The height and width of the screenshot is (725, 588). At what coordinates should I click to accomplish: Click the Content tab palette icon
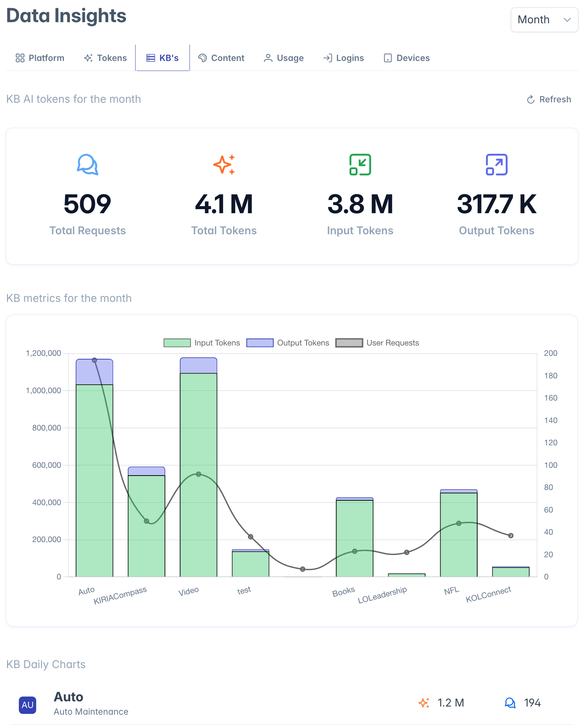(x=202, y=58)
